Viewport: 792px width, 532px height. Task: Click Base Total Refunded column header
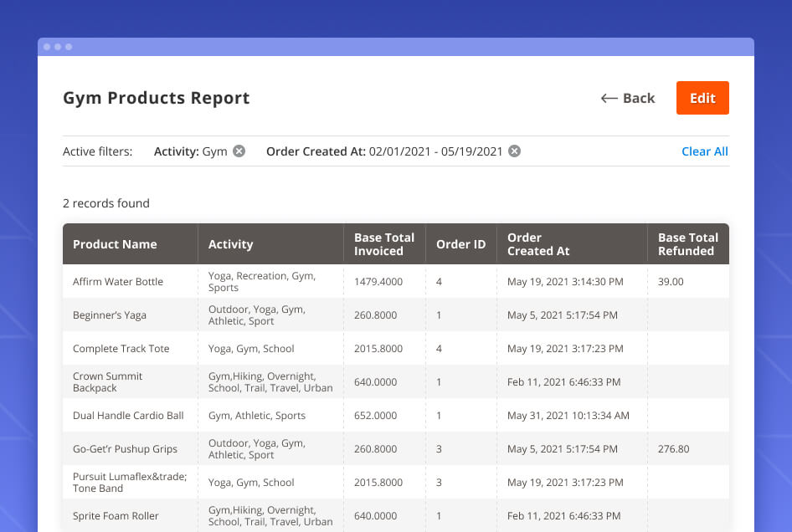pos(687,244)
